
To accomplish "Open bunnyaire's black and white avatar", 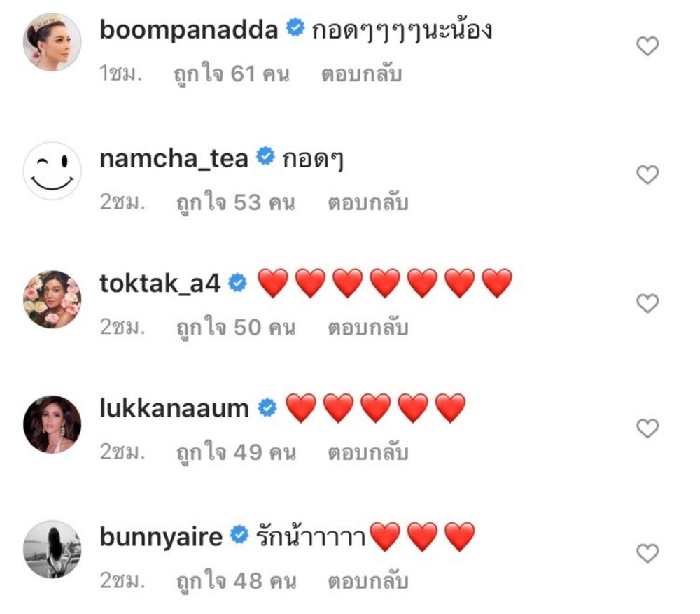I will (x=52, y=550).
